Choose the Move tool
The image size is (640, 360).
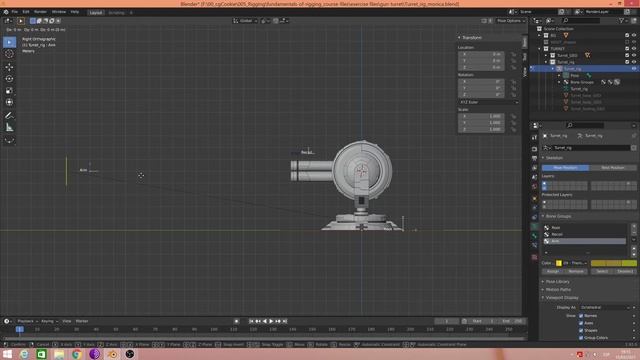(9, 67)
